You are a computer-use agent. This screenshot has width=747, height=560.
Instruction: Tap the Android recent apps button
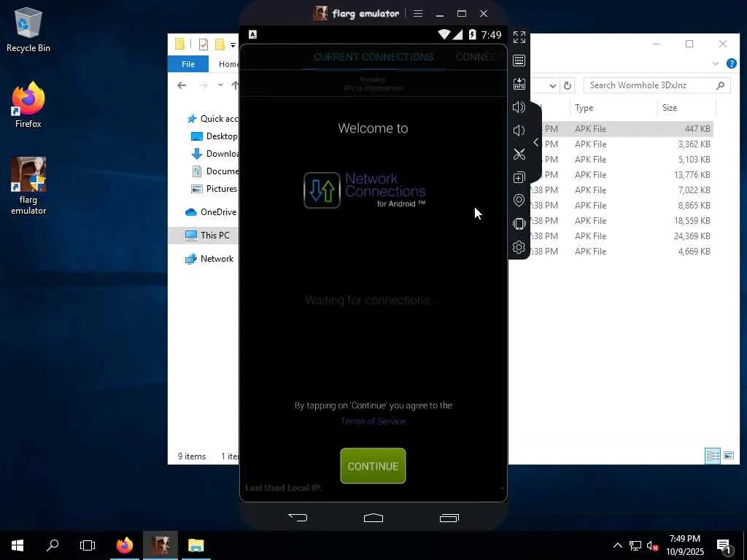449,518
